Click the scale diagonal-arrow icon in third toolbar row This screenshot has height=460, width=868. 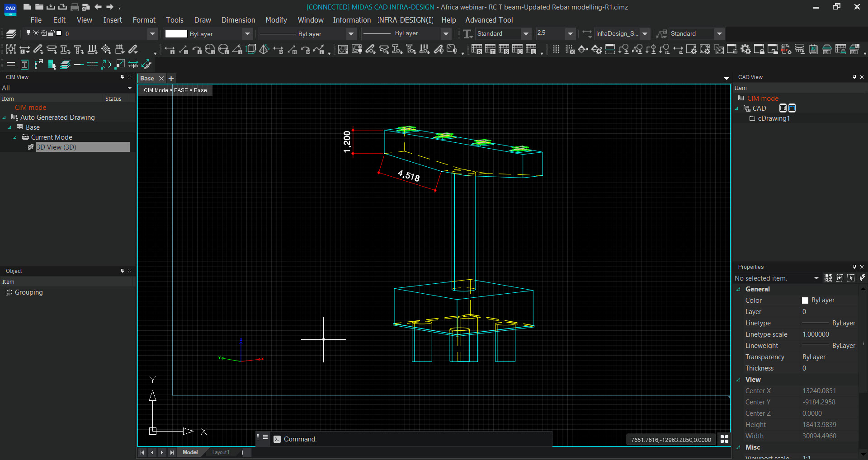point(120,65)
